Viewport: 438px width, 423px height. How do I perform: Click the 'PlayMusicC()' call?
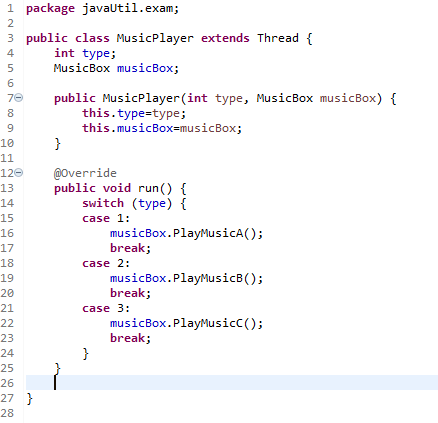pos(215,324)
